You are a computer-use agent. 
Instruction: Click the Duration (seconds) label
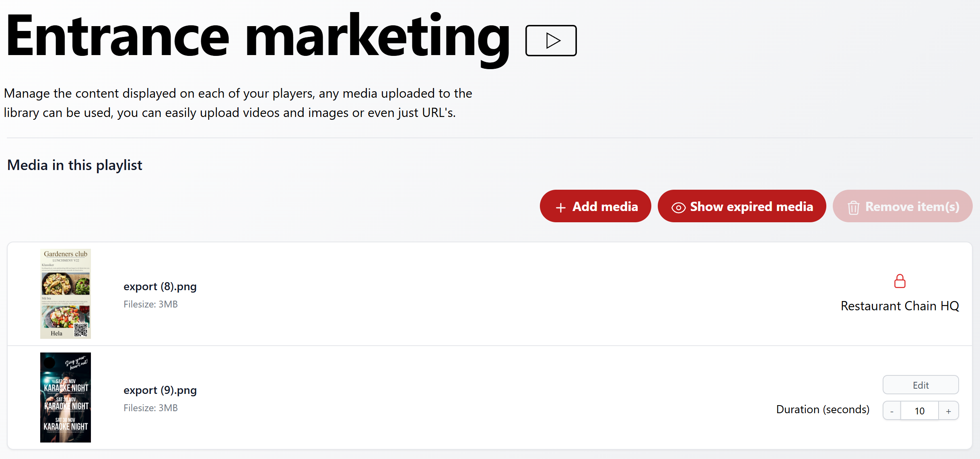[x=823, y=409]
